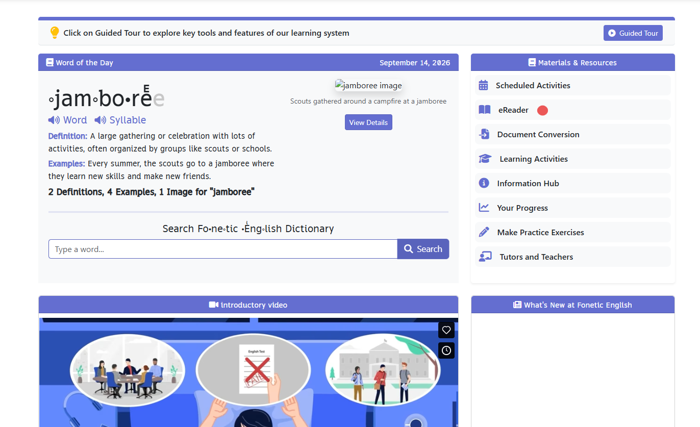Open View Details for jamboree
This screenshot has height=427, width=700.
tap(368, 122)
